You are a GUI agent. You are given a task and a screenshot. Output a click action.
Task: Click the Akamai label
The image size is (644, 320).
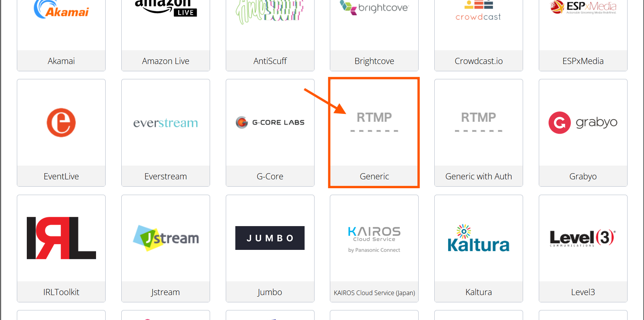pyautogui.click(x=61, y=61)
